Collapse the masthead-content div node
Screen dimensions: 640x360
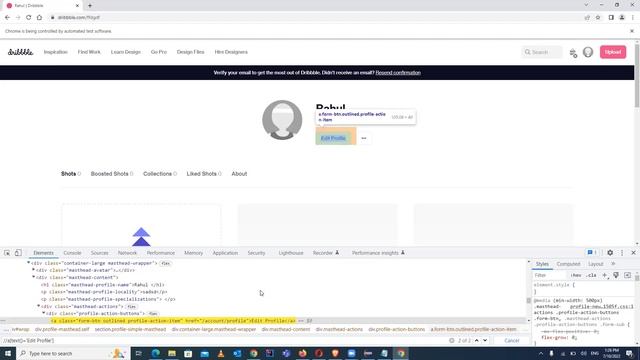pos(33,277)
